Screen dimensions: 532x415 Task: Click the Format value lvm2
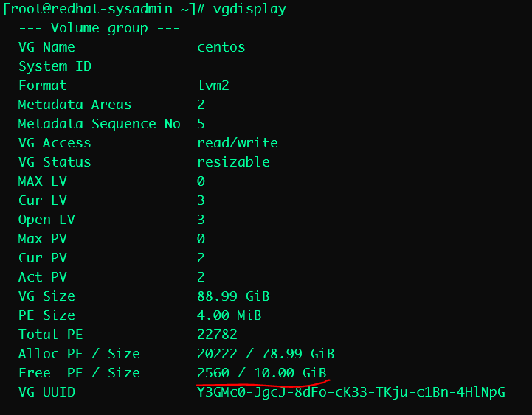pyautogui.click(x=213, y=86)
